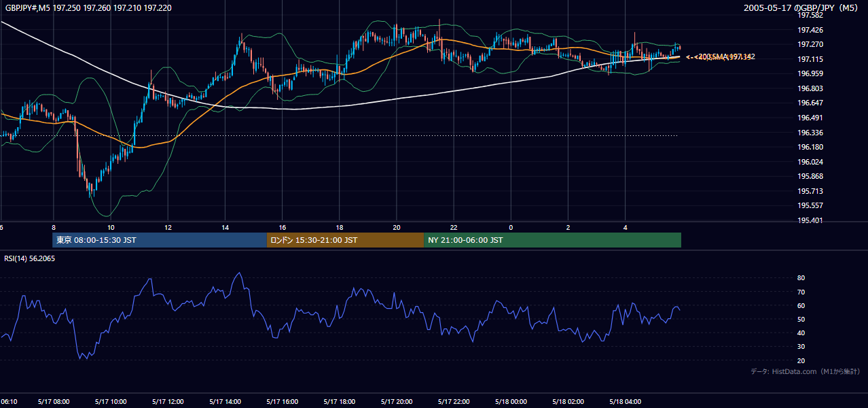Click price axis label 197.115

[x=810, y=59]
